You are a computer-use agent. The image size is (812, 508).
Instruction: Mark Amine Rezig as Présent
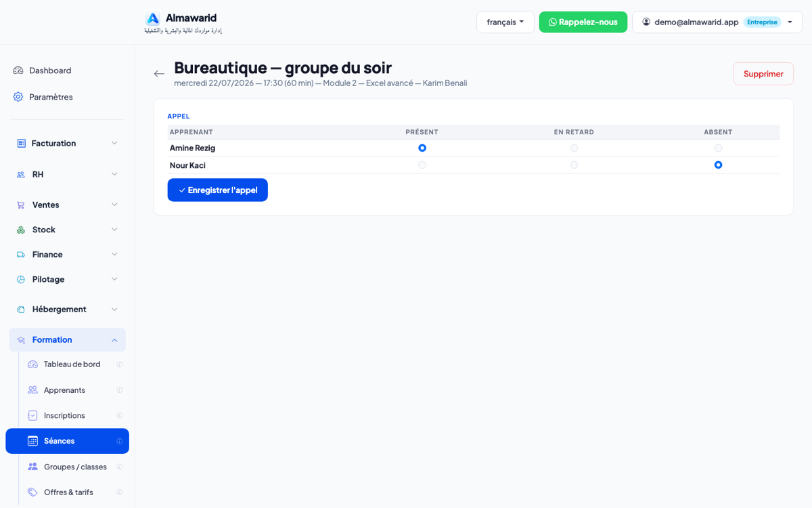pos(422,148)
